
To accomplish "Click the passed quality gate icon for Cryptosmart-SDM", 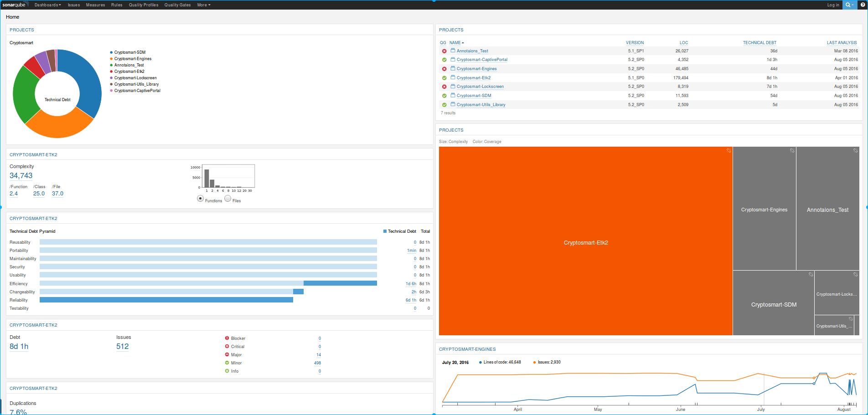I will (x=444, y=96).
